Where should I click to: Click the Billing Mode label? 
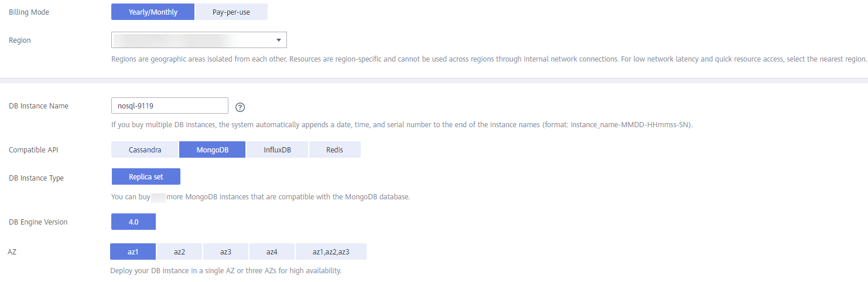[x=29, y=12]
